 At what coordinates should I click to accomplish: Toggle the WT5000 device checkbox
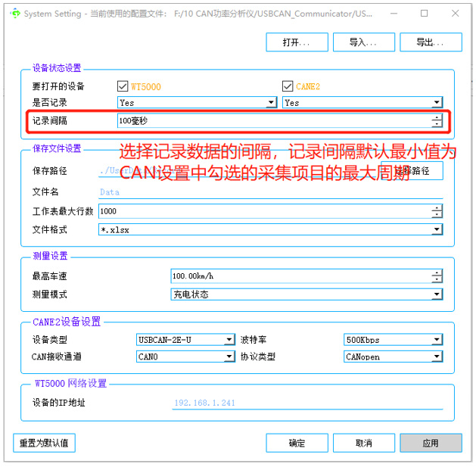[x=123, y=87]
